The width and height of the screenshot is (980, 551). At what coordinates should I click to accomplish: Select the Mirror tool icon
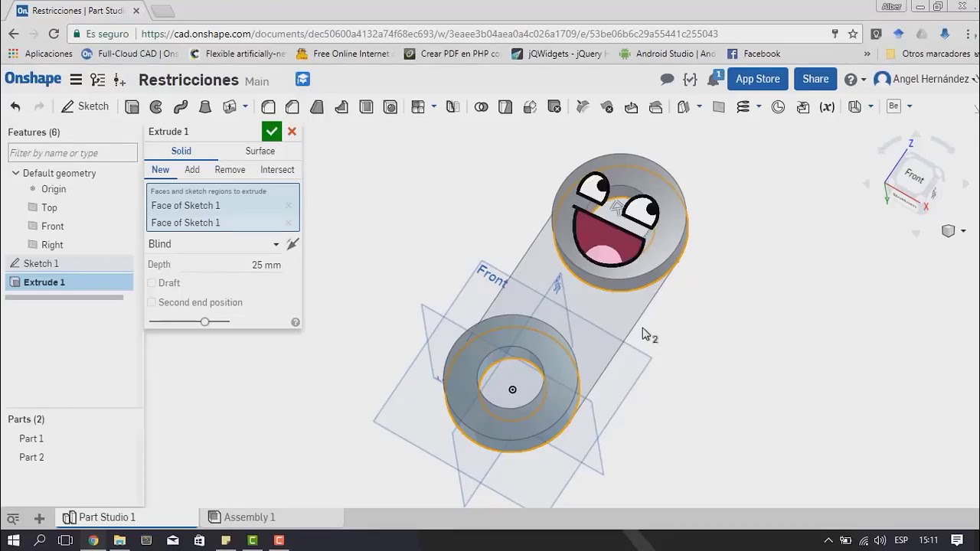[453, 106]
